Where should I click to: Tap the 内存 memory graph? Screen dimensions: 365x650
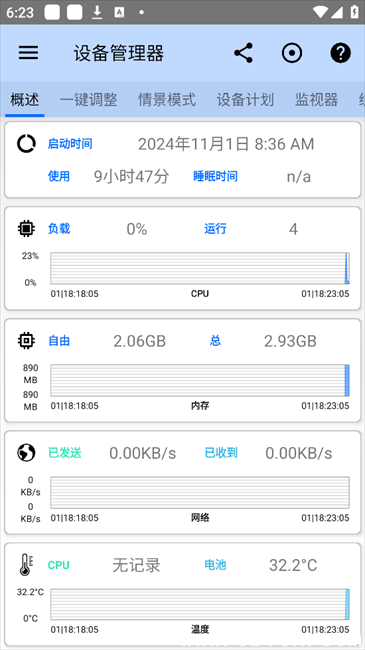click(x=200, y=381)
